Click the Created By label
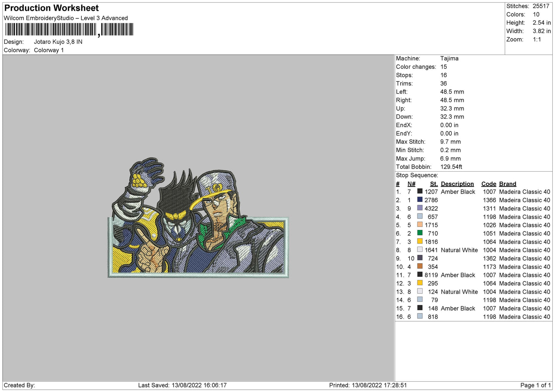The width and height of the screenshot is (555, 392). (19, 385)
